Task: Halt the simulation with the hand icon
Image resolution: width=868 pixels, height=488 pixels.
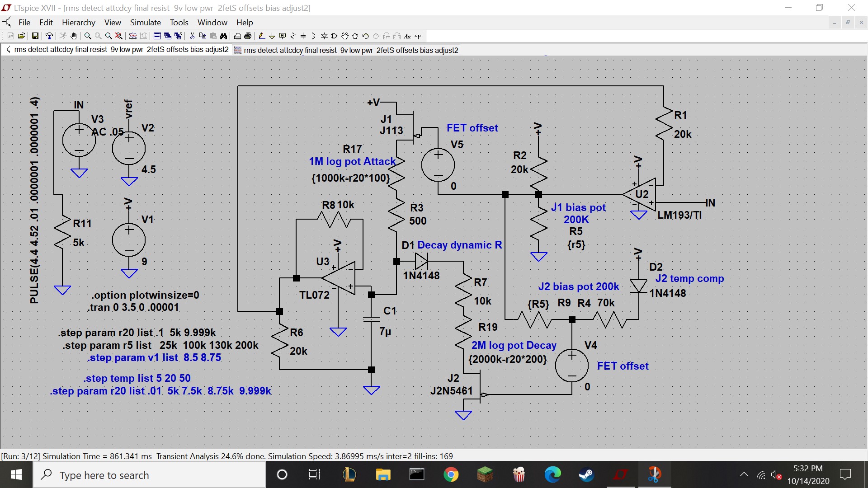Action: click(x=73, y=36)
